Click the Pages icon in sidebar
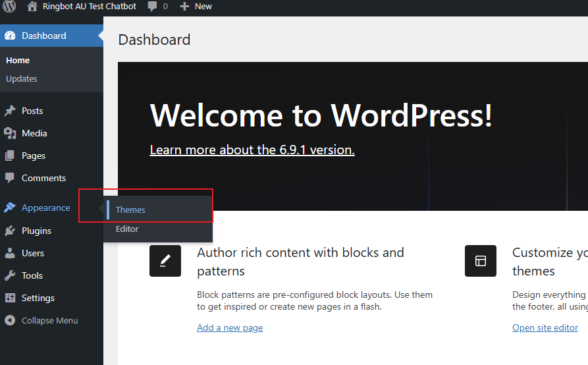The width and height of the screenshot is (588, 365). pyautogui.click(x=10, y=155)
